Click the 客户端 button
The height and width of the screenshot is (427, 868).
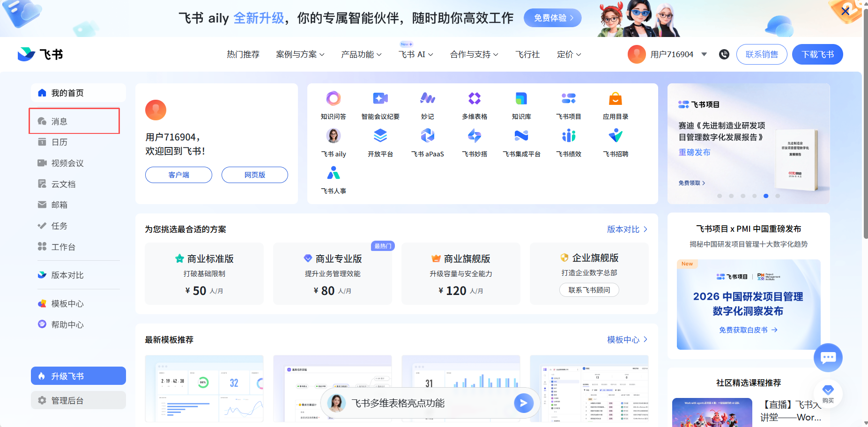pos(178,175)
